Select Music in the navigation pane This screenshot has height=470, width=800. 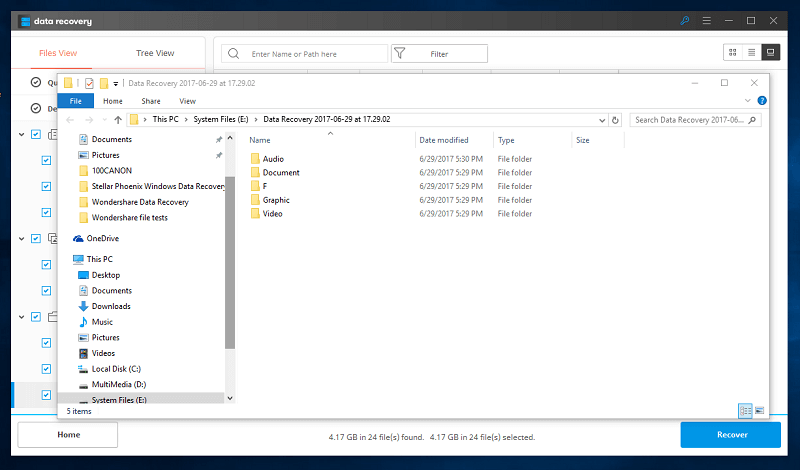click(102, 322)
